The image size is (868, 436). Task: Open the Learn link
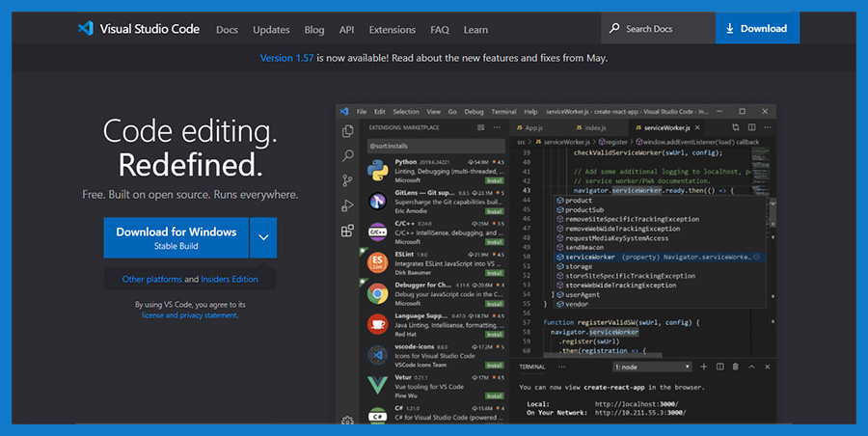click(475, 29)
